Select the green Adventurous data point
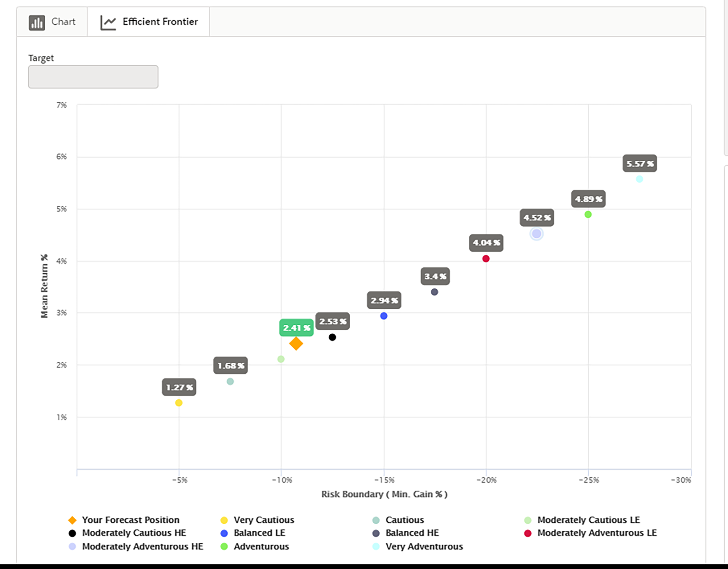728x569 pixels. pyautogui.click(x=588, y=214)
